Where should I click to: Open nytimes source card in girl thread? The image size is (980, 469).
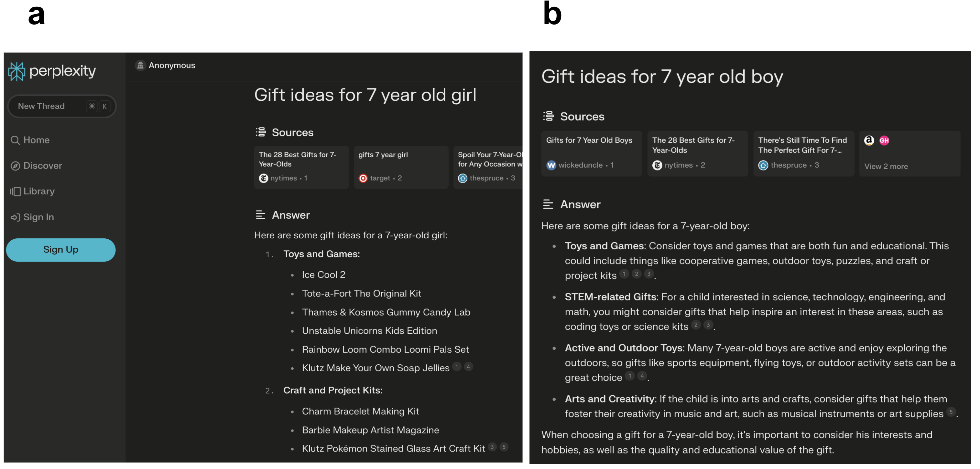pyautogui.click(x=301, y=167)
